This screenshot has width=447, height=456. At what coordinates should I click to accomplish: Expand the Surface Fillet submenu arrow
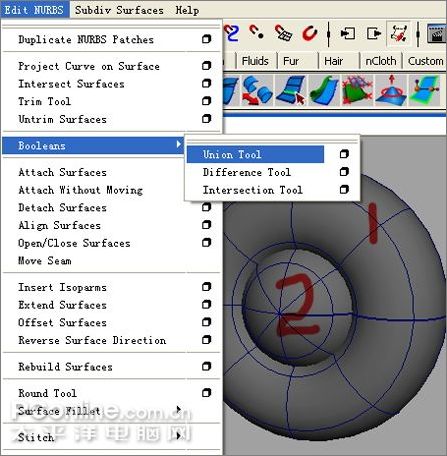[x=179, y=409]
